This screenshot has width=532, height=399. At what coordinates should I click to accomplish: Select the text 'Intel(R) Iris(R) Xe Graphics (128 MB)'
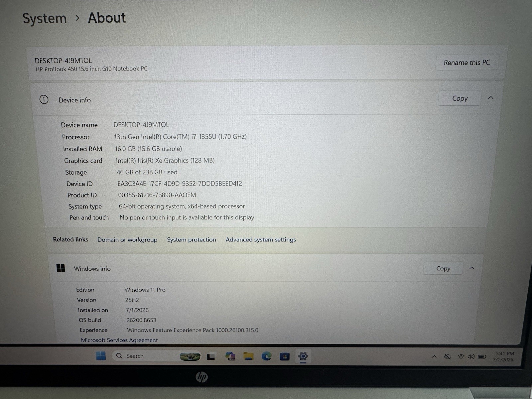click(x=165, y=161)
